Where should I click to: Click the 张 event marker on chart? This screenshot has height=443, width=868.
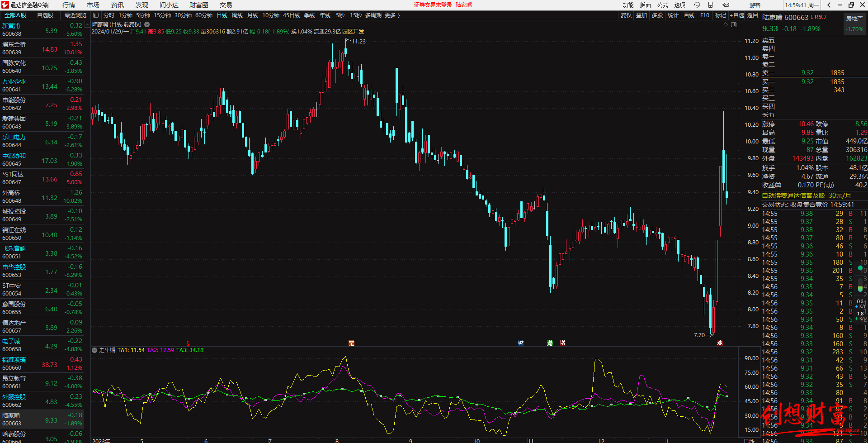pos(720,343)
